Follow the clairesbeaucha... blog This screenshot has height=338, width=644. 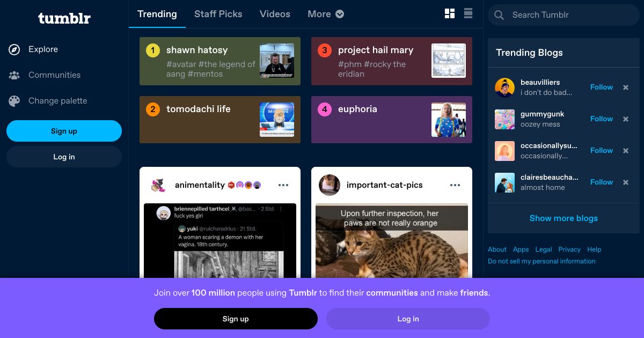coord(602,182)
